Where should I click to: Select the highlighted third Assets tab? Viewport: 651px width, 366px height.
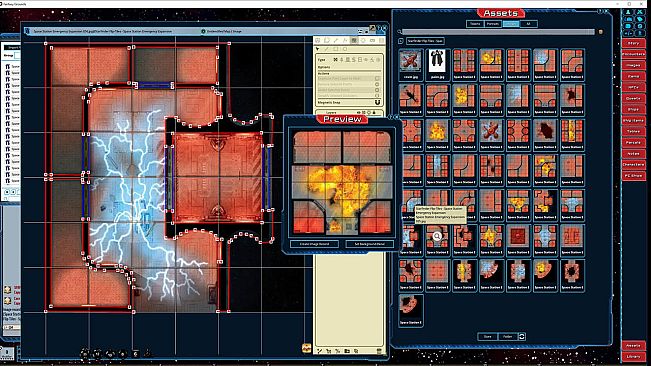[x=511, y=24]
